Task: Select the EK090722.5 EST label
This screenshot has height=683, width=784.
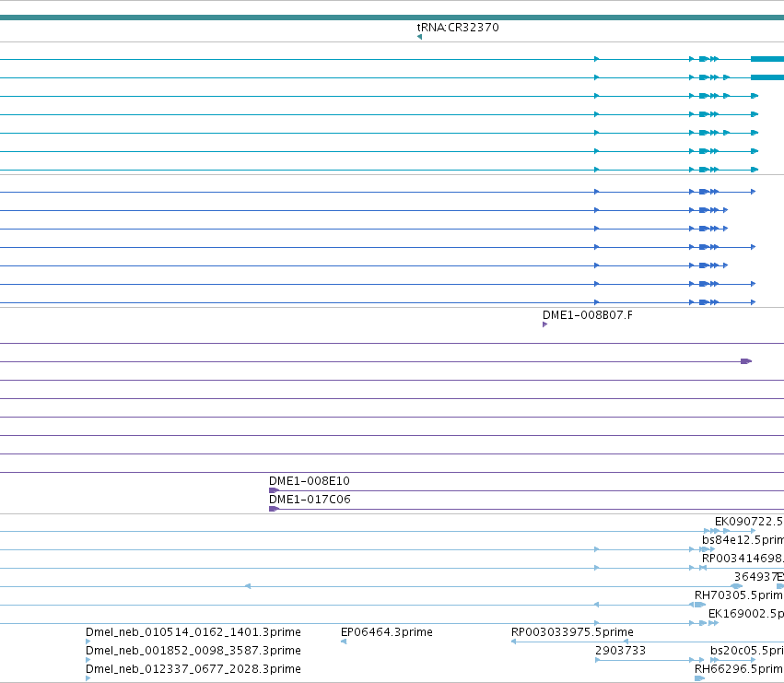Action: 749,522
